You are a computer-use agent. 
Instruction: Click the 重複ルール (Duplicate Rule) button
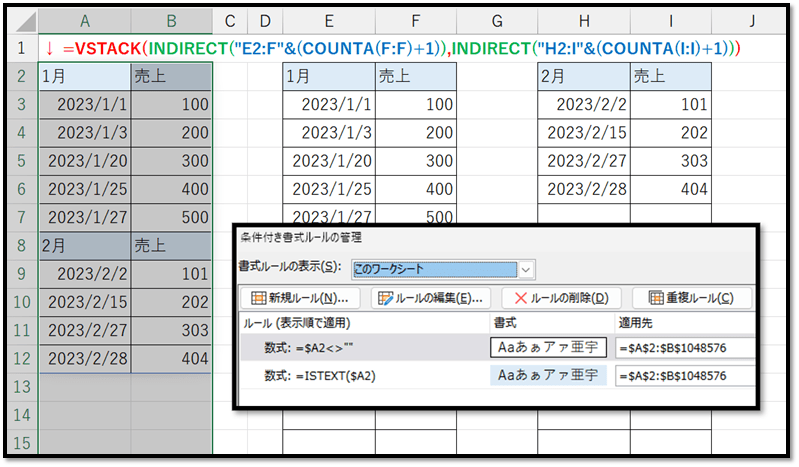coord(691,298)
